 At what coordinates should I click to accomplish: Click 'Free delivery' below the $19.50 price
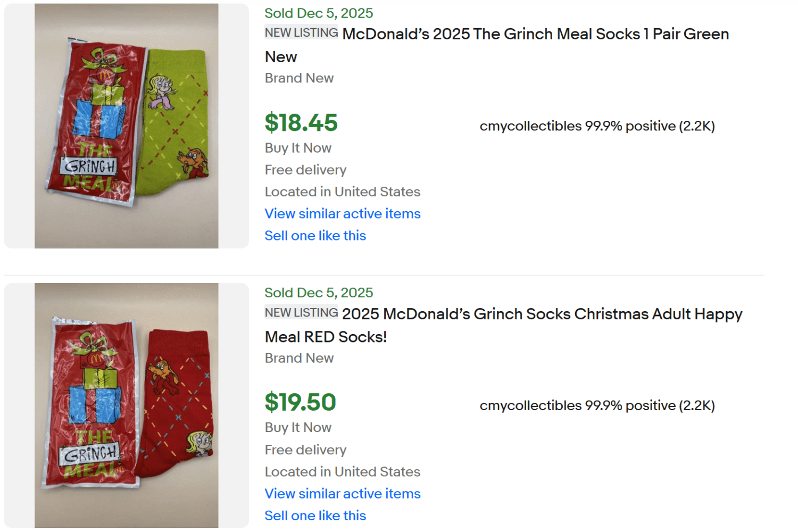point(305,450)
